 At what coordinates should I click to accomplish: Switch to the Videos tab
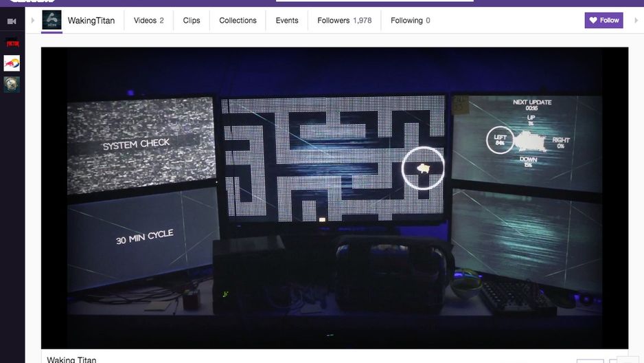tap(149, 21)
